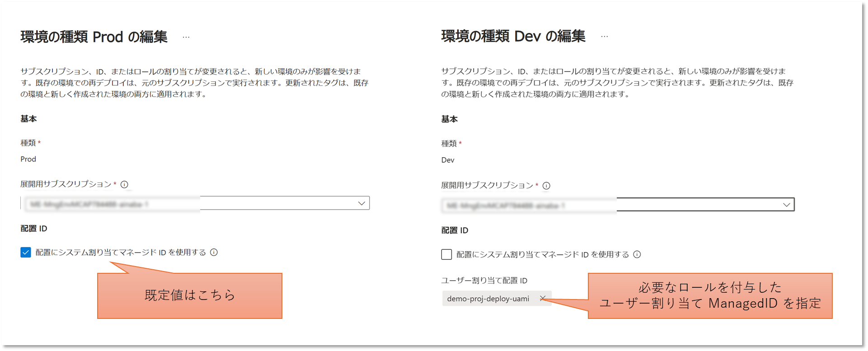
Task: Click 基本 heading in Prod panel
Action: point(28,119)
